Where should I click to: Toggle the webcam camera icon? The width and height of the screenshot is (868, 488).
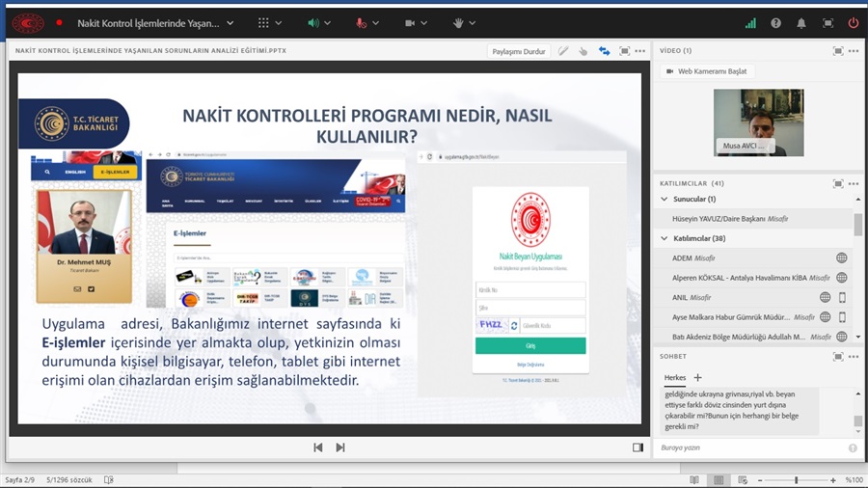point(410,22)
